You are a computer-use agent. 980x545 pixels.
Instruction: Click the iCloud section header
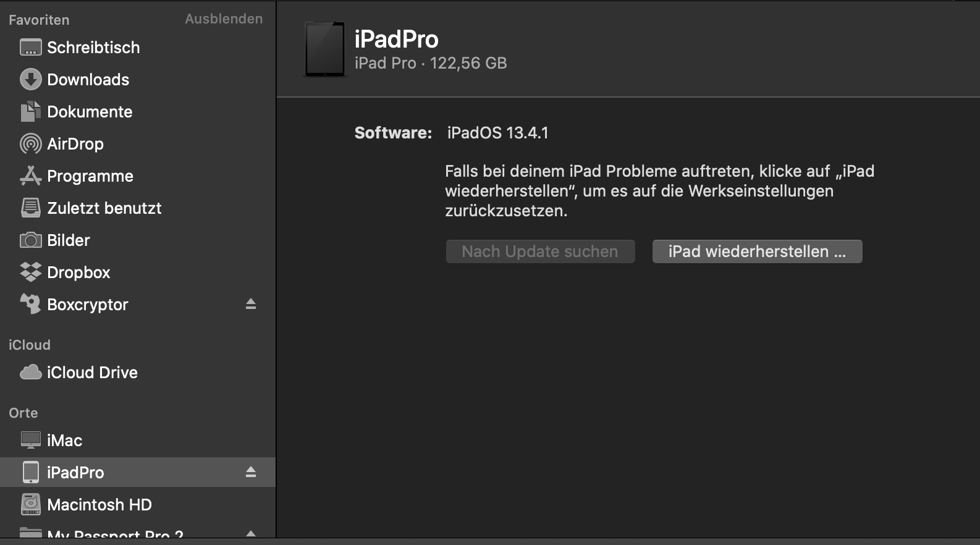tap(30, 345)
